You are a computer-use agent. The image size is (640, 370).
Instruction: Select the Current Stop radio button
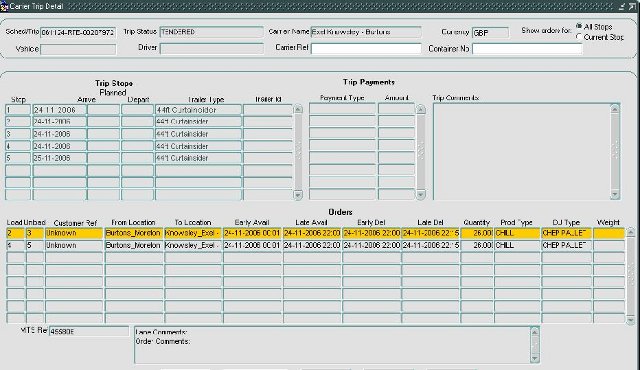pos(579,37)
